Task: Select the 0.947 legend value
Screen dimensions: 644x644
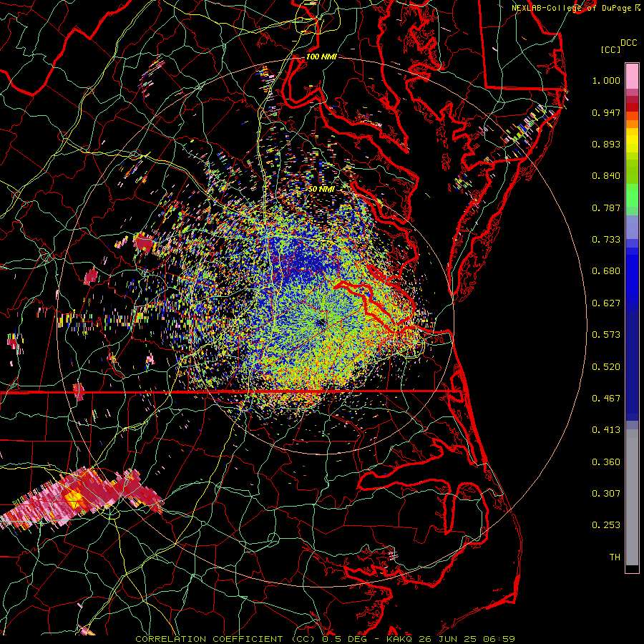Action: pyautogui.click(x=606, y=112)
